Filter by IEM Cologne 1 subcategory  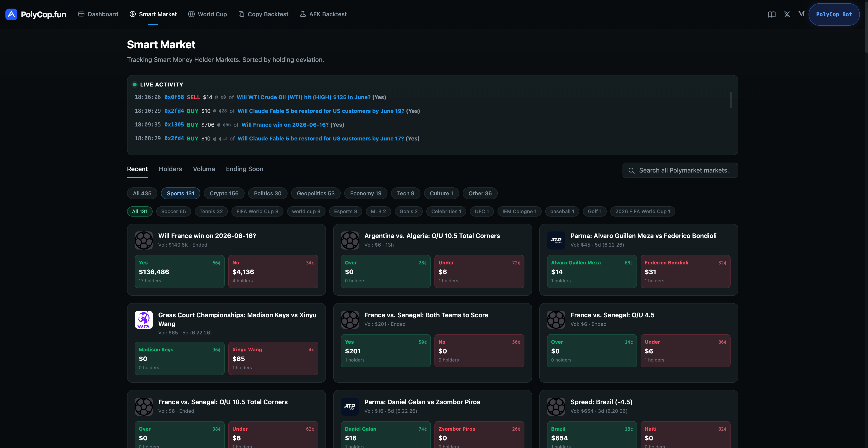point(519,211)
